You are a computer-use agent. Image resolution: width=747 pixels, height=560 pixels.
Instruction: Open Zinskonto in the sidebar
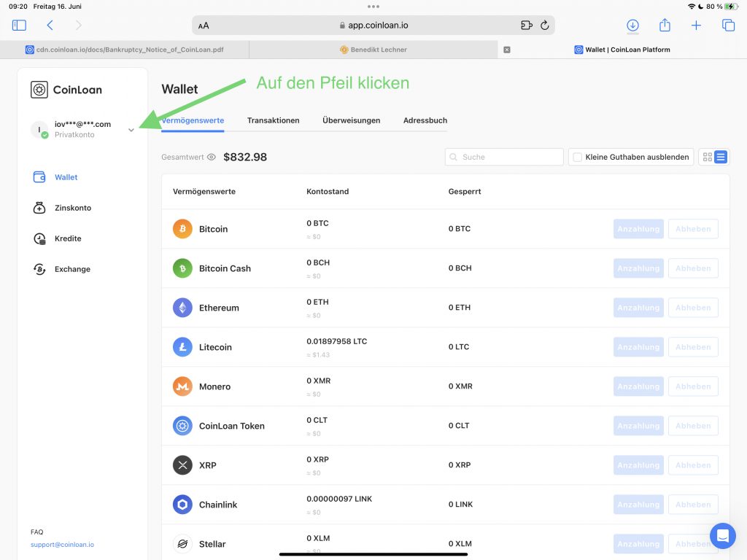[62, 208]
